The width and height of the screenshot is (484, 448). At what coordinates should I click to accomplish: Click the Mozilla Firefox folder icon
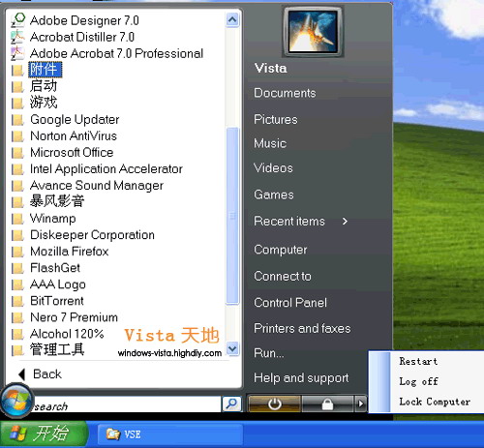pyautogui.click(x=17, y=252)
